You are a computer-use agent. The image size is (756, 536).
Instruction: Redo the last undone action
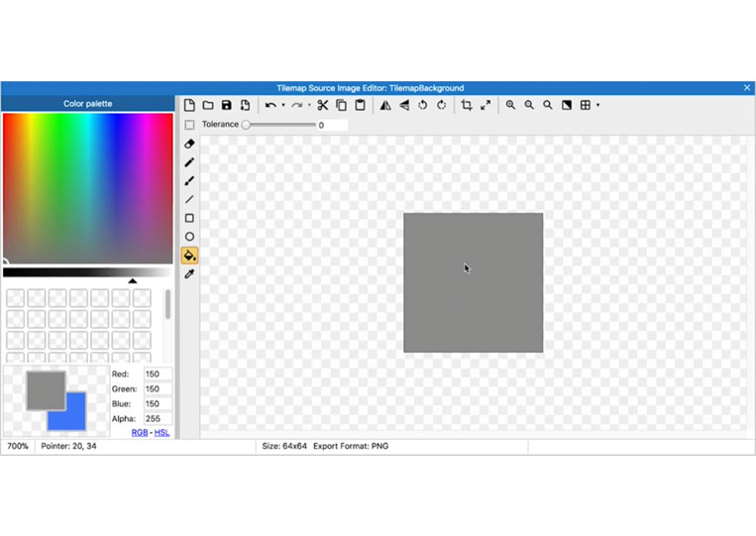pos(297,105)
